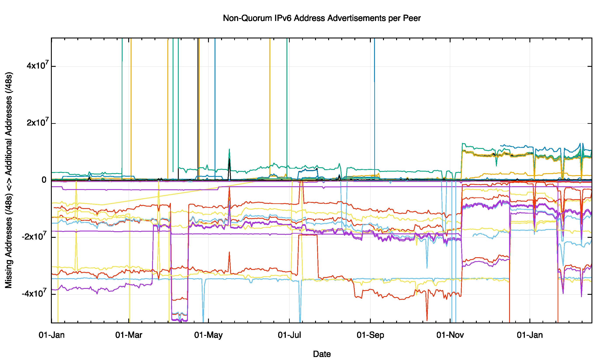Click the 01-May date label

pyautogui.click(x=208, y=335)
